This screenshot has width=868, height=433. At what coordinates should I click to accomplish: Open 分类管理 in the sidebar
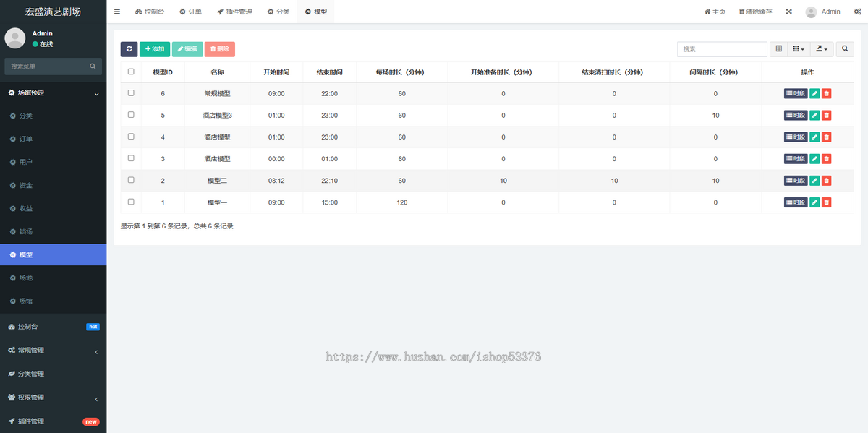[53, 374]
